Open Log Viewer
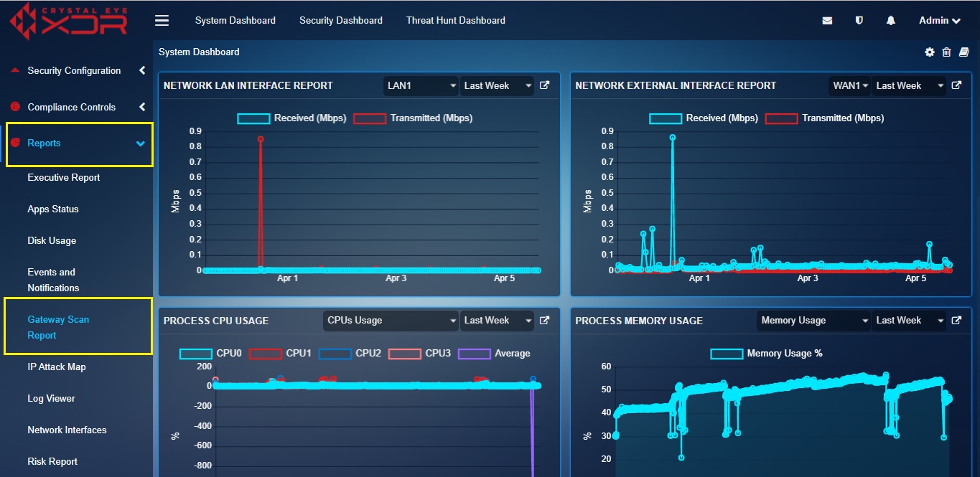 [x=51, y=399]
